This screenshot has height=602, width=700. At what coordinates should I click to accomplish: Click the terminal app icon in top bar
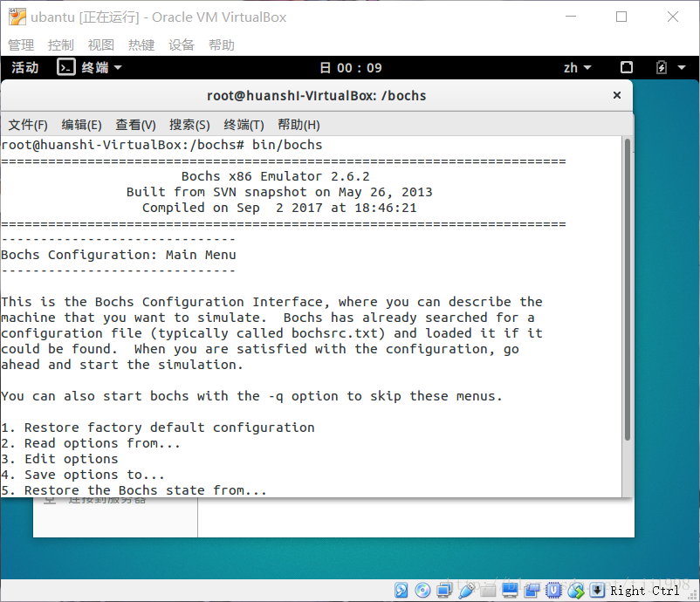click(x=66, y=67)
